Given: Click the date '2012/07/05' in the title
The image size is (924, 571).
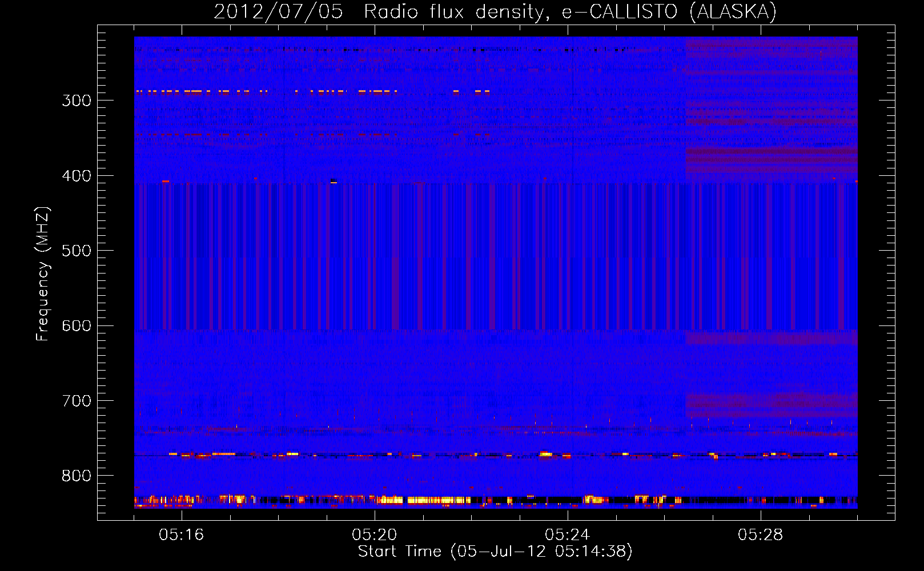Looking at the screenshot, I should 279,12.
